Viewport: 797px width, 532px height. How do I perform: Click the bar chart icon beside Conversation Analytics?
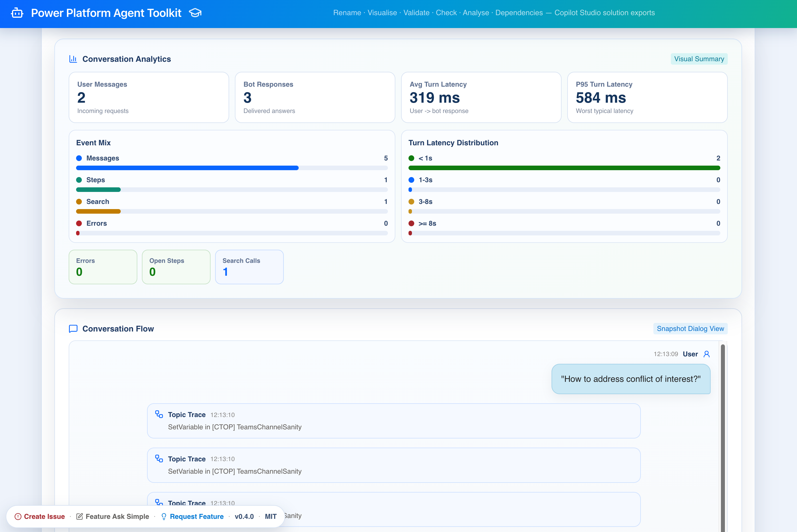click(73, 59)
